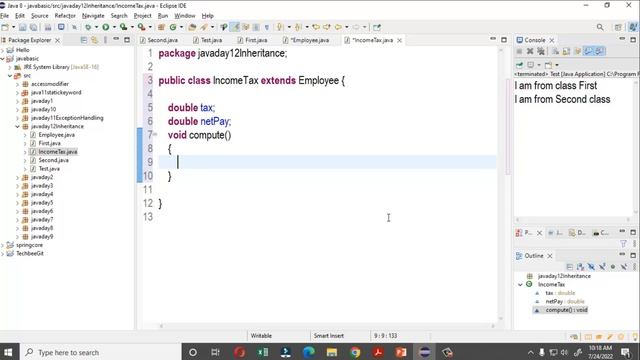Select Test.java in Package Explorer

tap(49, 169)
